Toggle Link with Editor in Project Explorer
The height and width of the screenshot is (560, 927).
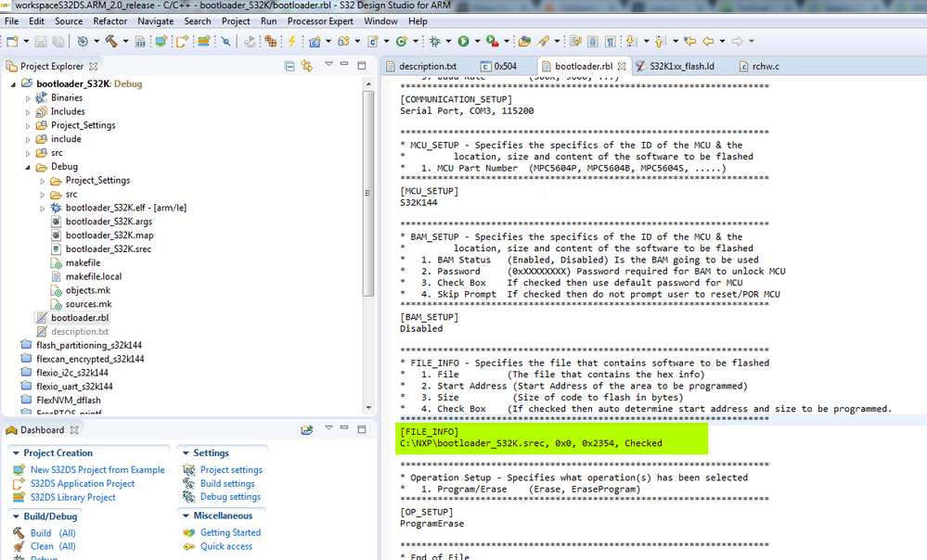[307, 66]
